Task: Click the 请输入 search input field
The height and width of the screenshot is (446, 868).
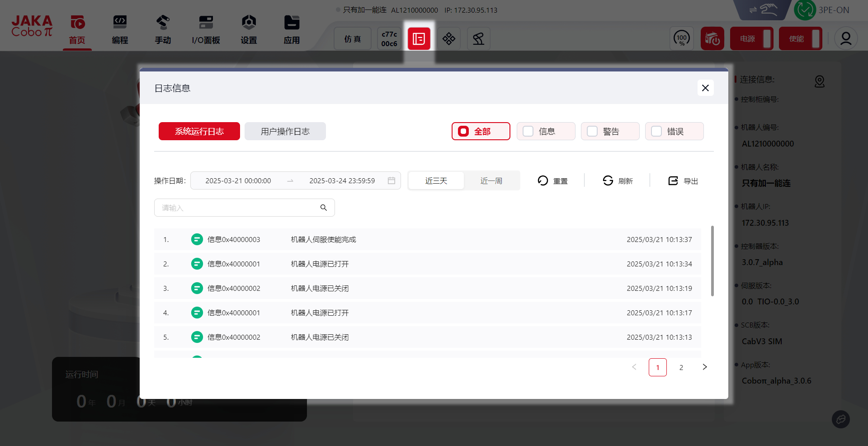Action: (237, 208)
